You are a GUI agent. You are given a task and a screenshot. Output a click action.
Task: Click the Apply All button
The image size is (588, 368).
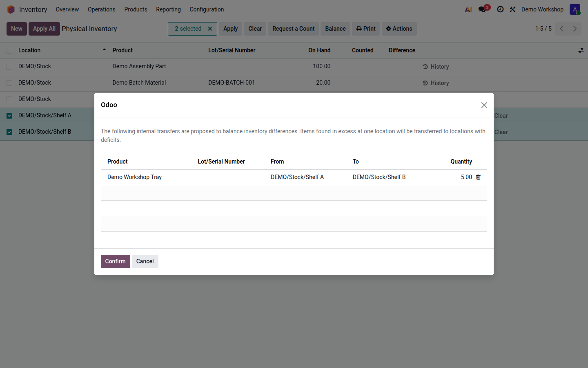click(x=44, y=29)
